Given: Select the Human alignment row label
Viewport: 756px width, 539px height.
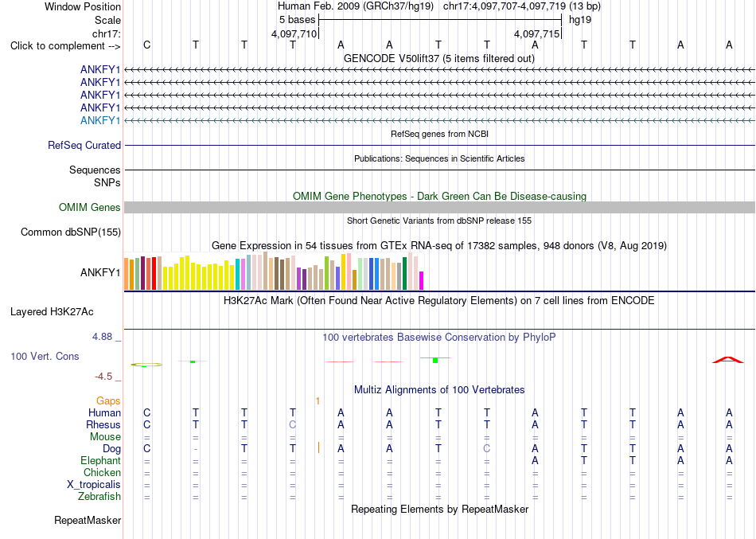Looking at the screenshot, I should point(104,412).
